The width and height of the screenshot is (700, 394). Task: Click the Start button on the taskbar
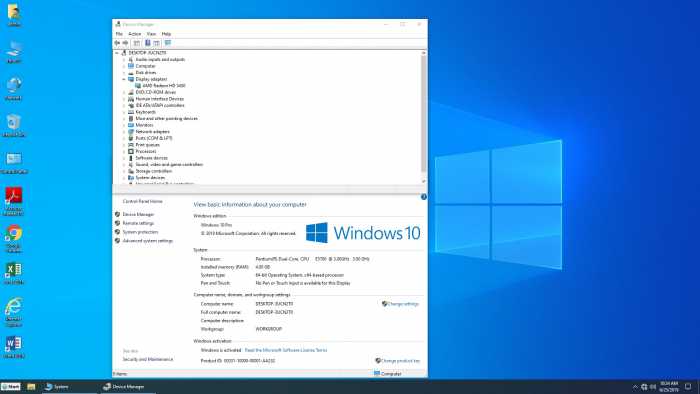pyautogui.click(x=11, y=386)
